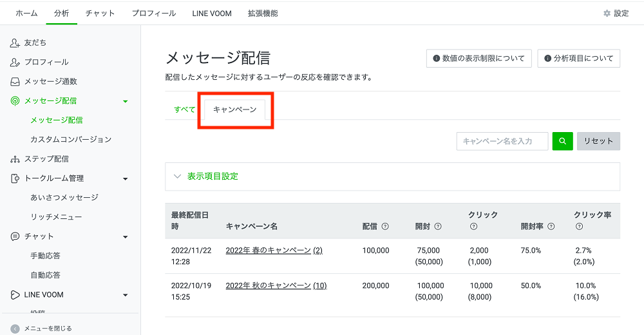Click the 75.0% 開封率 value
The height and width of the screenshot is (335, 644).
click(x=531, y=251)
